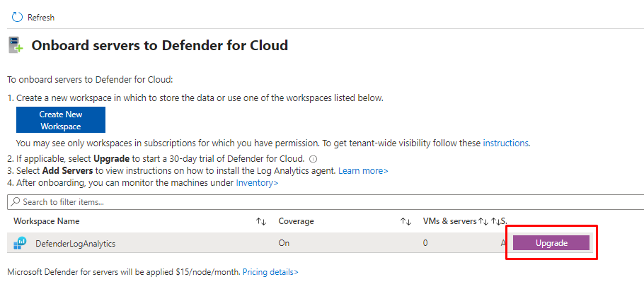Sort by Coverage column arrows
The image size is (644, 289).
406,221
